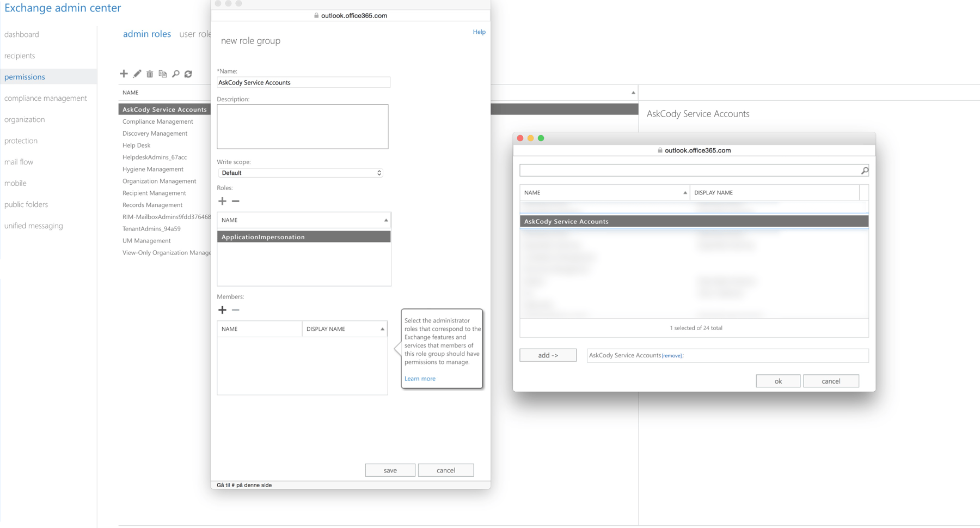Click the minus icon to remove a role

point(235,201)
